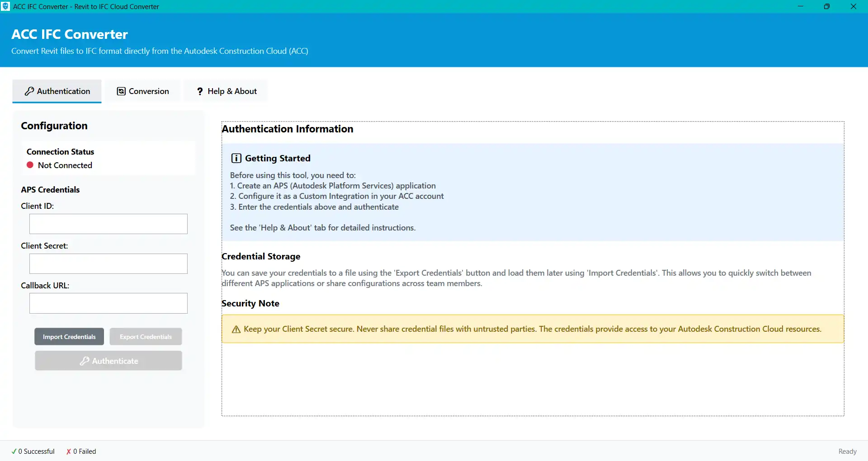Select the Callback URL text box
The height and width of the screenshot is (461, 868).
108,303
